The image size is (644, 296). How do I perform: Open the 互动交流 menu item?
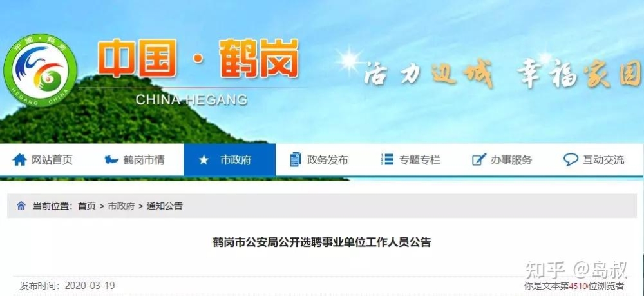pos(594,160)
